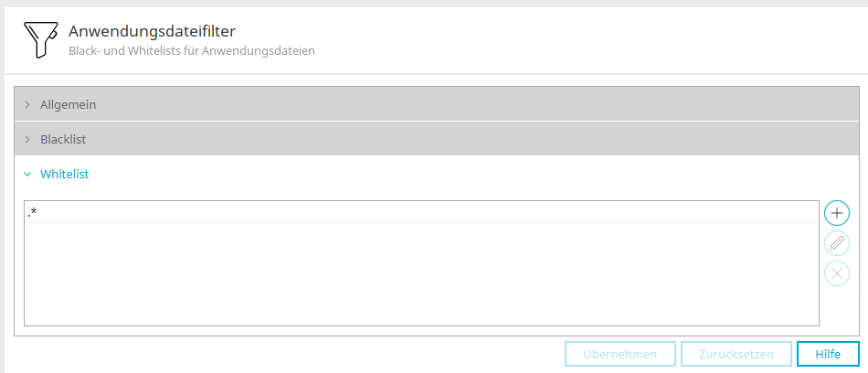Expand the Allgemein section chevron arrow
Screen dimensions: 868x373
tap(27, 105)
